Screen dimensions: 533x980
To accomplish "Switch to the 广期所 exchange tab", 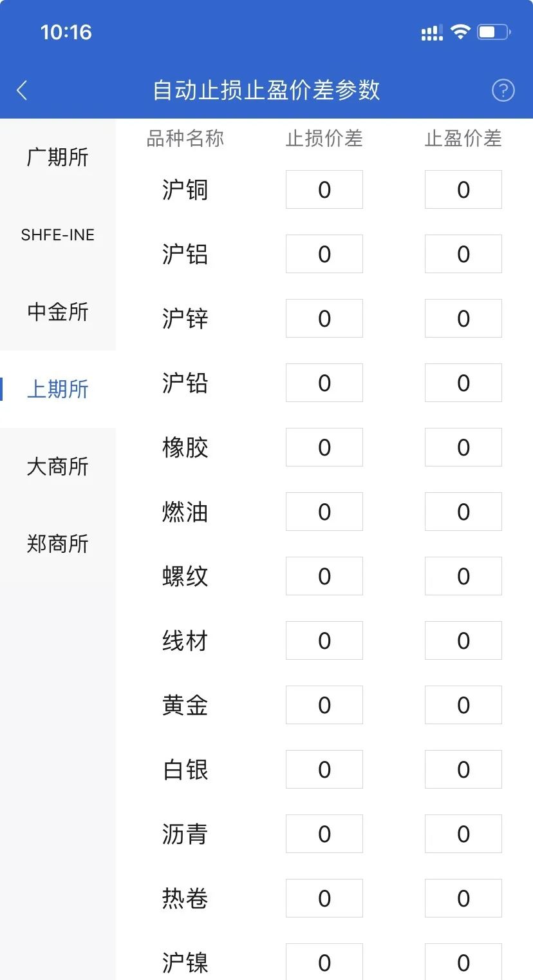I will [x=58, y=157].
